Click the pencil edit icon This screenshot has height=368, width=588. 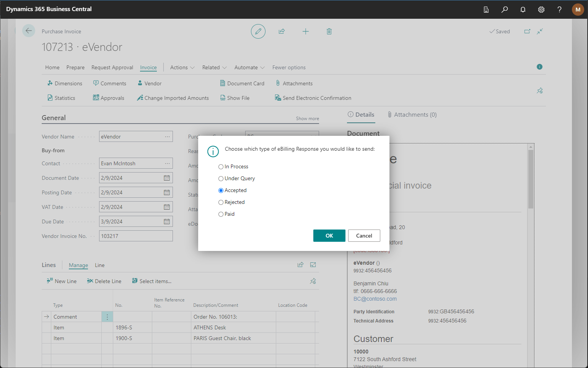pyautogui.click(x=258, y=31)
